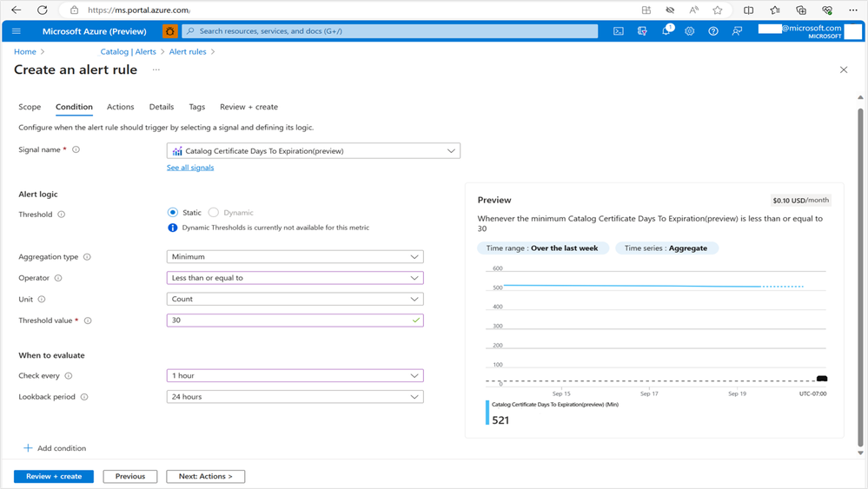Image resolution: width=868 pixels, height=489 pixels.
Task: Open the Check every dropdown
Action: [295, 376]
